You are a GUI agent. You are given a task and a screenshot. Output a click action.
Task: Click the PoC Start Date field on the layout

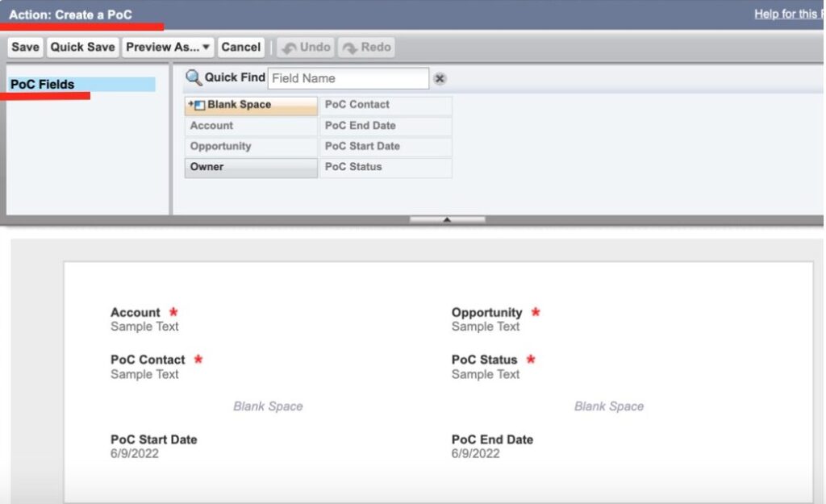click(x=154, y=439)
